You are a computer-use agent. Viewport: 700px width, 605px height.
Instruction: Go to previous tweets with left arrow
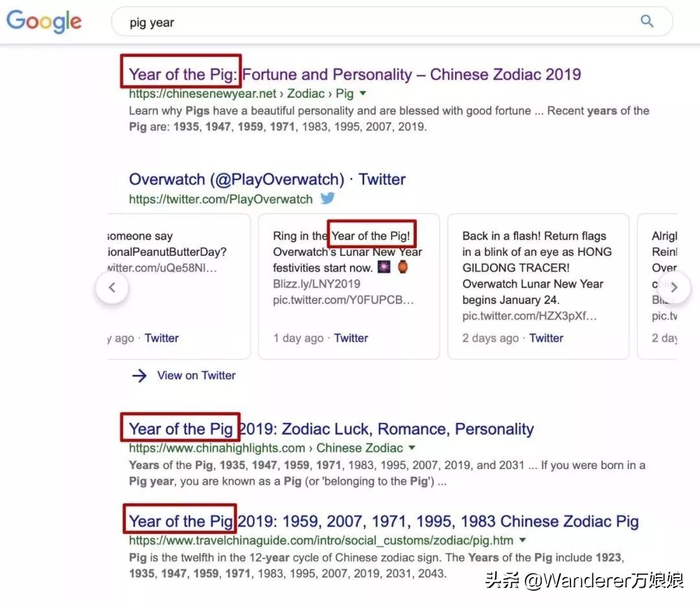click(112, 288)
